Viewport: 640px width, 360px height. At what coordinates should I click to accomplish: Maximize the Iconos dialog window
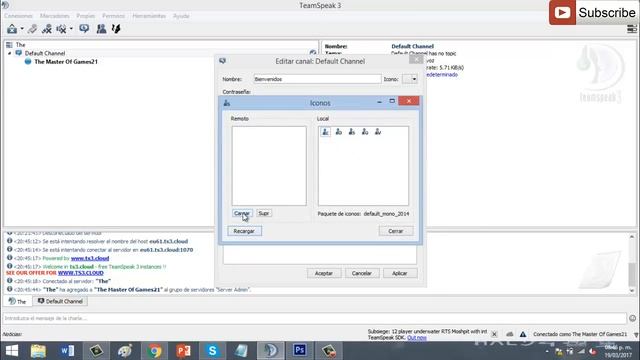[392, 101]
